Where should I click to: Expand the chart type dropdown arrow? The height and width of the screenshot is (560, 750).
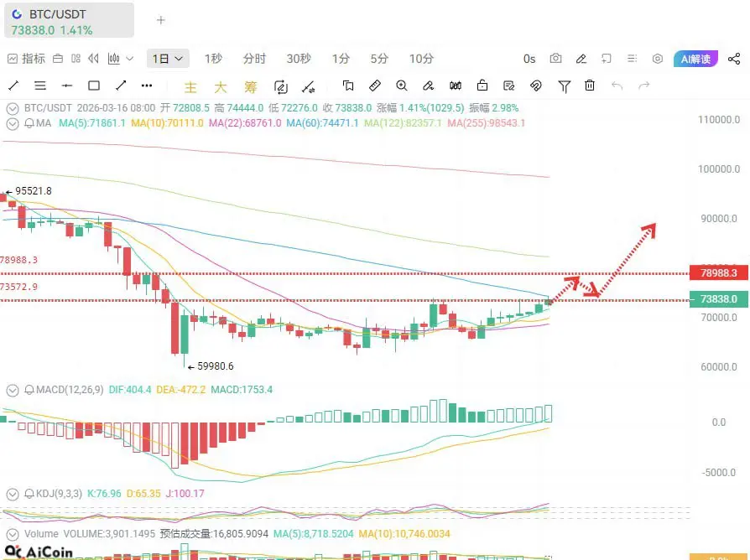pyautogui.click(x=130, y=59)
